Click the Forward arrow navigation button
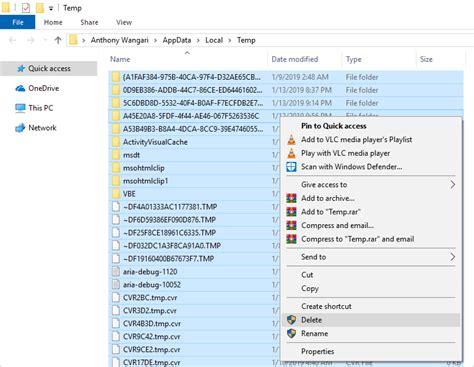Viewport: 474px width, 367px height. [x=30, y=40]
